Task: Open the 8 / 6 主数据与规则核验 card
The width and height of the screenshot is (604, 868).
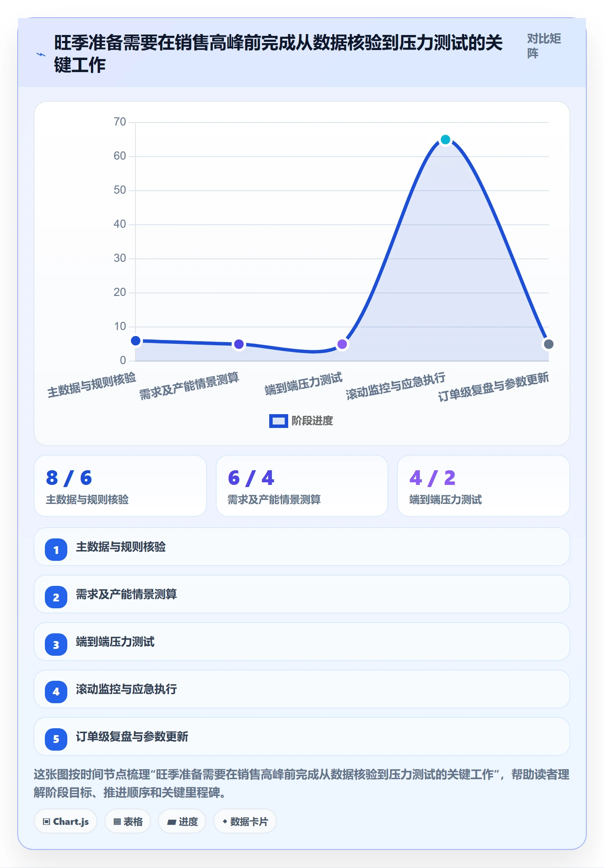Action: (120, 486)
